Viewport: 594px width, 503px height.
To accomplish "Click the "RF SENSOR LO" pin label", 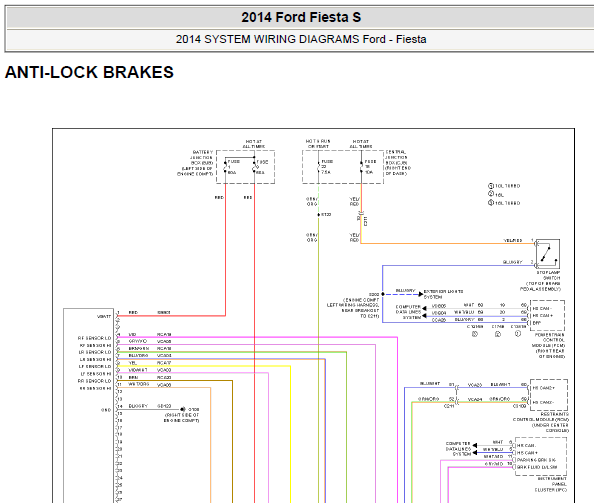I will tap(95, 338).
